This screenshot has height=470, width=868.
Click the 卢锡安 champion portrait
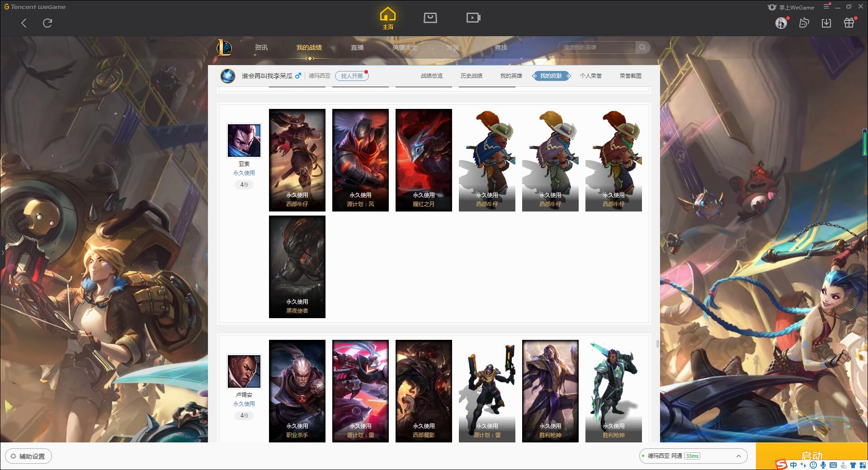point(244,371)
